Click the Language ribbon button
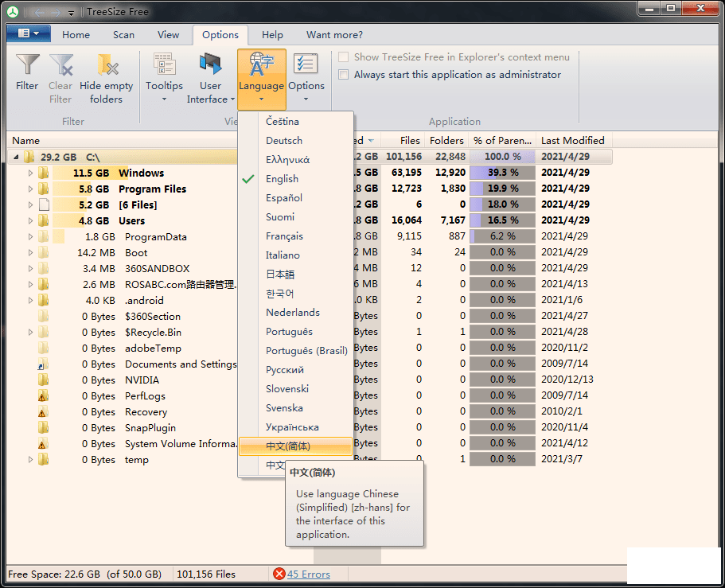This screenshot has height=588, width=725. tap(262, 80)
